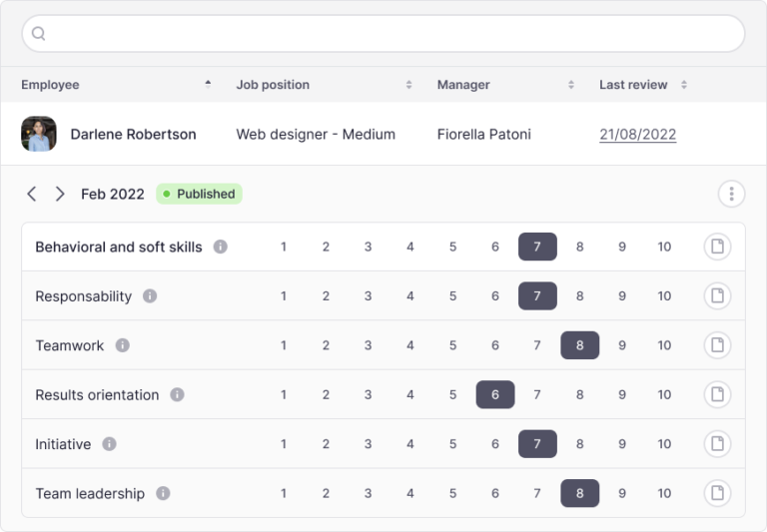Show info icon next to Results orientation

pos(177,395)
